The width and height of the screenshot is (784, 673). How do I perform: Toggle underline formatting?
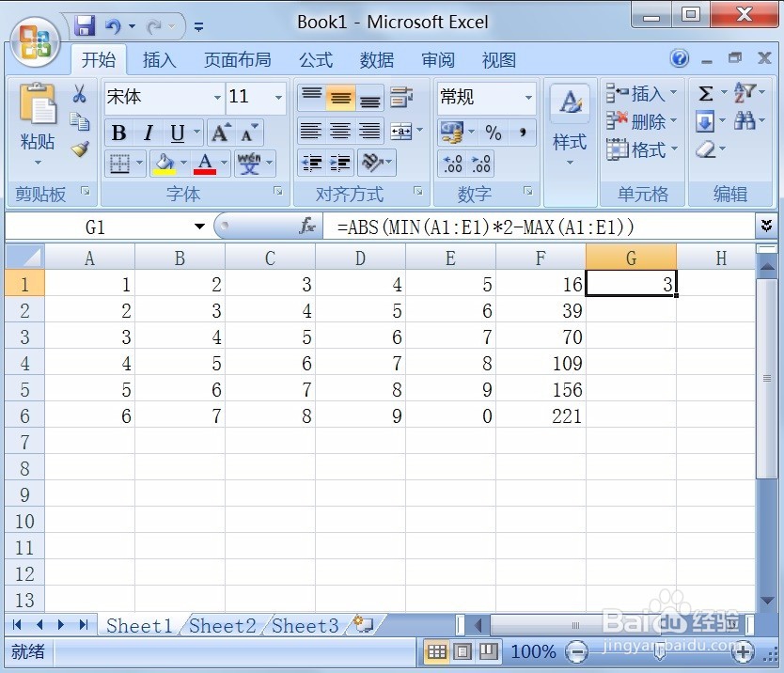click(178, 133)
